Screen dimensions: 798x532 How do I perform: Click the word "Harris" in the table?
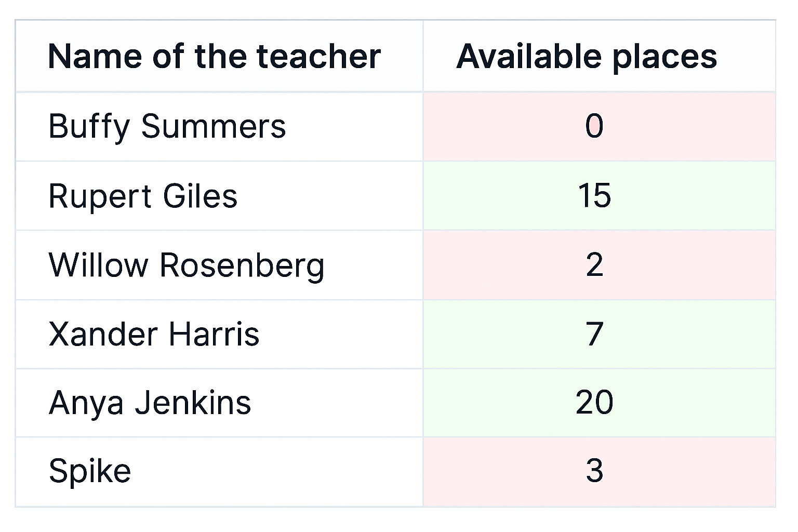pos(214,334)
